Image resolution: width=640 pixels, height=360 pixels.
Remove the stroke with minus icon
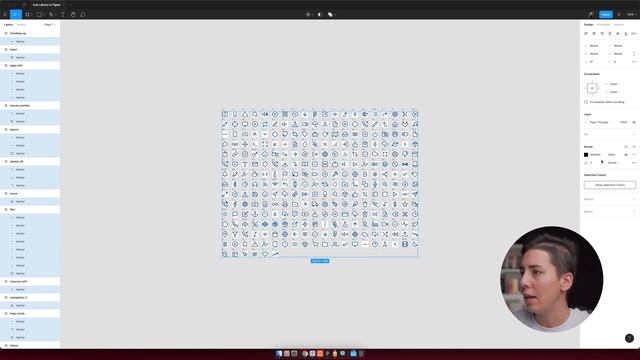[x=634, y=155]
